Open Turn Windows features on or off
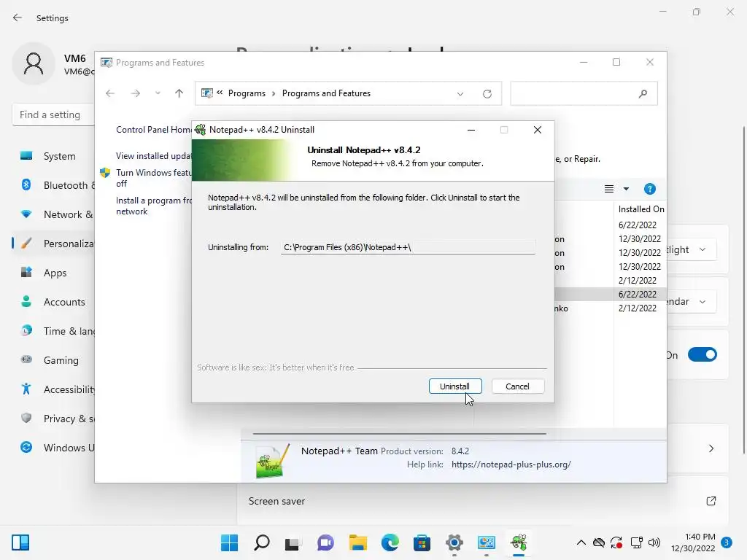Screen dimensions: 747x560 pyautogui.click(x=153, y=178)
